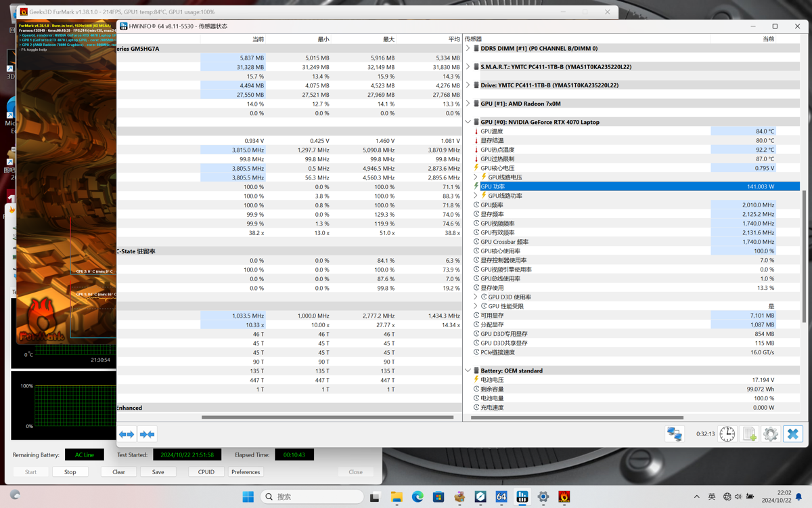Click the HWiNFO 64 title bar app icon
The height and width of the screenshot is (508, 812).
coord(123,26)
